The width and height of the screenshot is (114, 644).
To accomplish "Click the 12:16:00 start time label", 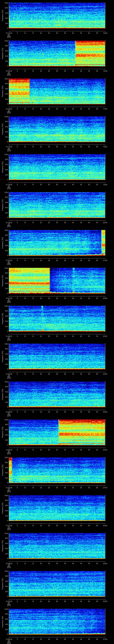I will tap(9, 109).
